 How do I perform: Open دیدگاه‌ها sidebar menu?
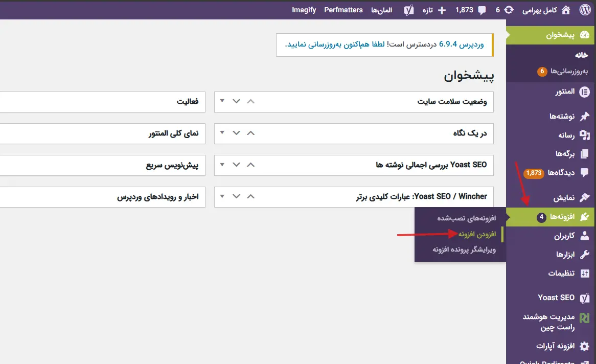click(551, 173)
